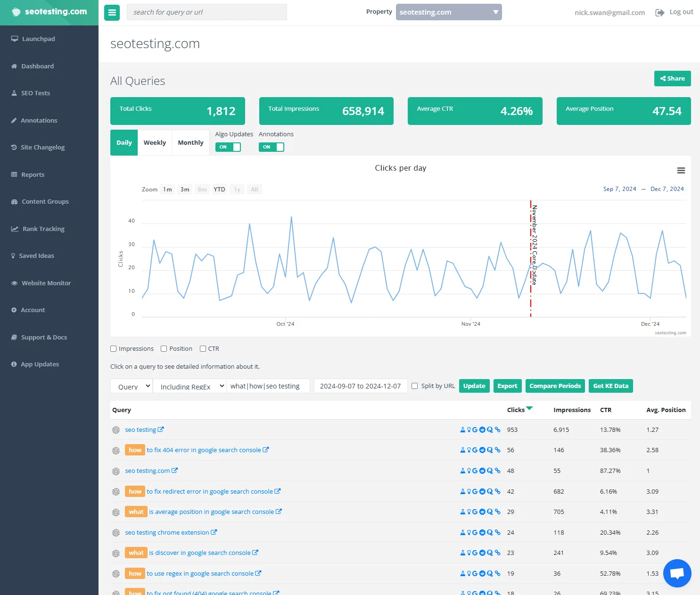Screen dimensions: 700x595
Task: Click the lightbulb icon in the 'is average position' row
Action: 469,512
